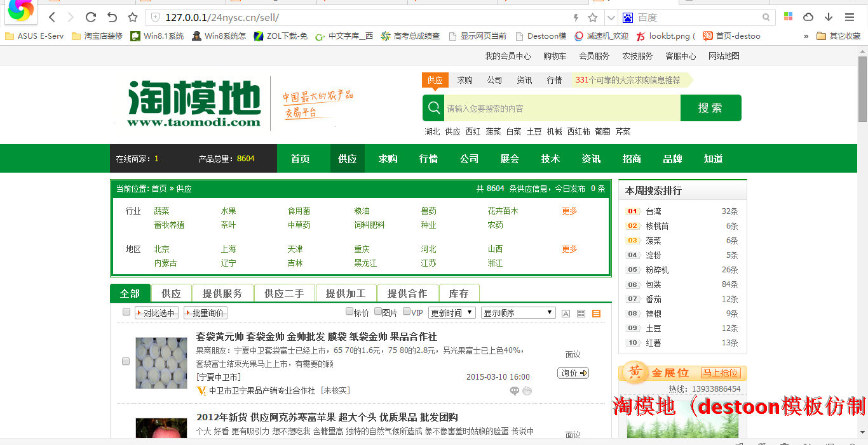The width and height of the screenshot is (868, 445).
Task: Open the browser hamburger menu icon
Action: point(850,17)
